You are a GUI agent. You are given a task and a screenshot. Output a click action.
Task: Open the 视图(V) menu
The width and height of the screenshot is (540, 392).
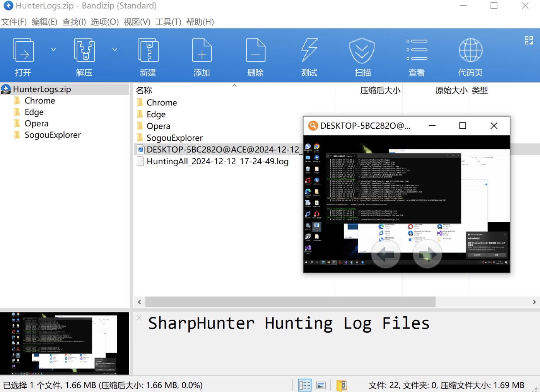(x=137, y=22)
